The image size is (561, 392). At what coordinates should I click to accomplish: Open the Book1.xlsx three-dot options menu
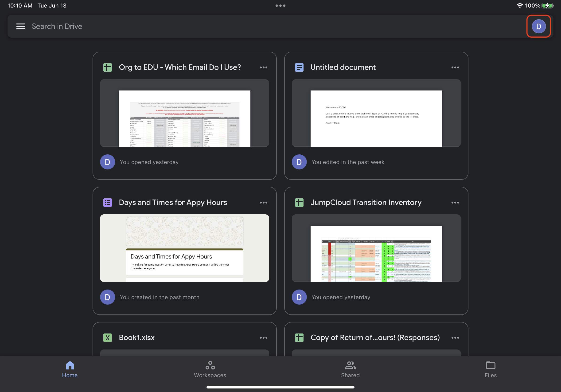(263, 337)
